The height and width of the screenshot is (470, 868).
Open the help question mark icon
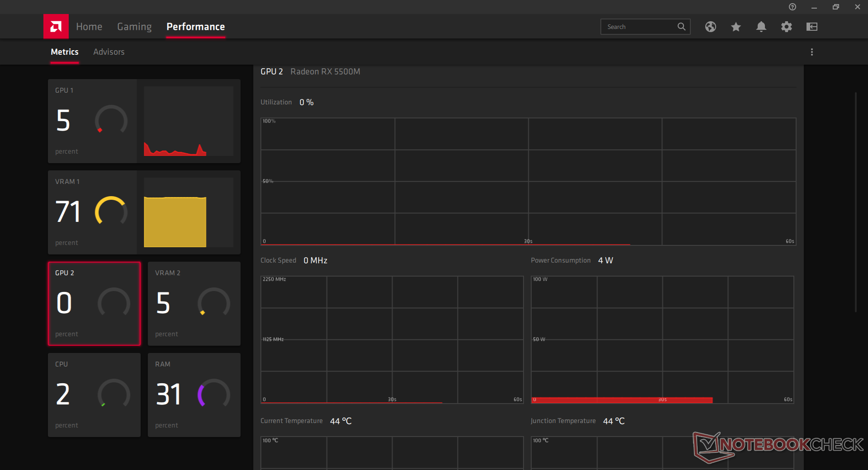793,7
